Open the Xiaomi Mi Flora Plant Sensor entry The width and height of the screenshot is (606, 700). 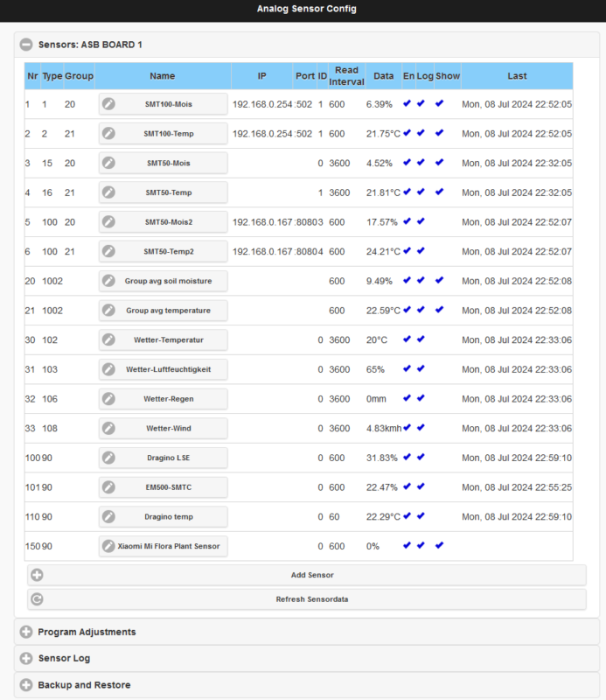(164, 546)
